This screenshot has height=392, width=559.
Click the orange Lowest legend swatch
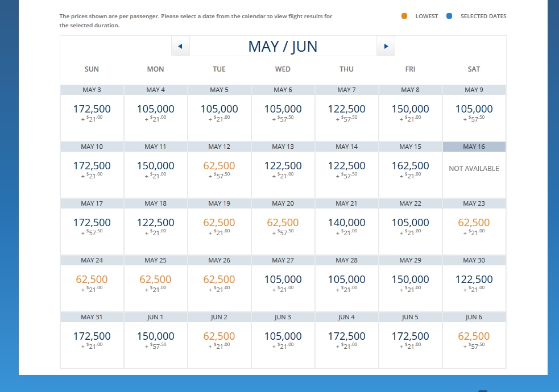(404, 16)
